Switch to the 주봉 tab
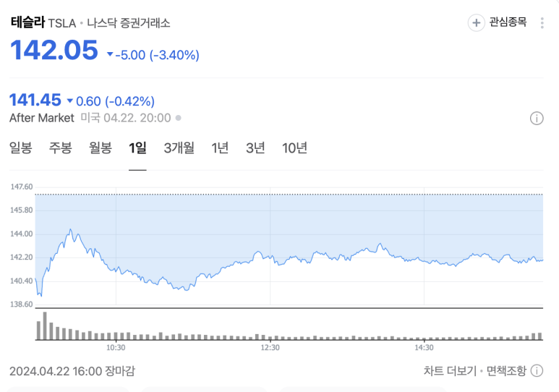The image size is (559, 392). click(x=61, y=148)
